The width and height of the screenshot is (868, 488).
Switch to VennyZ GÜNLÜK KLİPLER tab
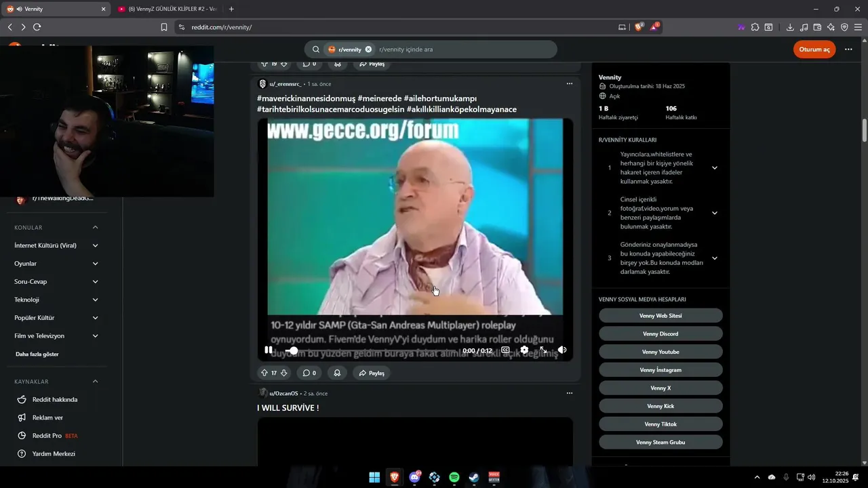(167, 9)
